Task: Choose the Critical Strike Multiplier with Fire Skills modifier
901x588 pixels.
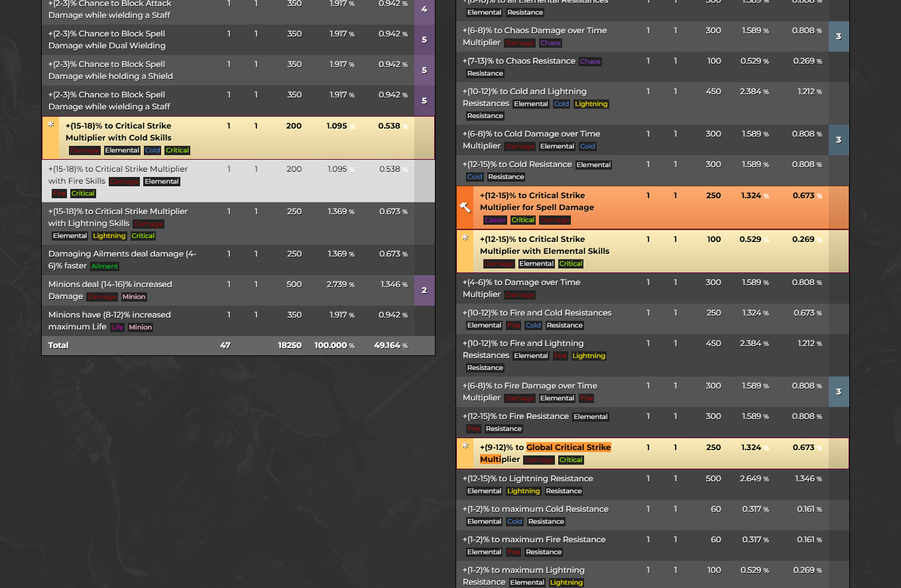Action: (238, 181)
